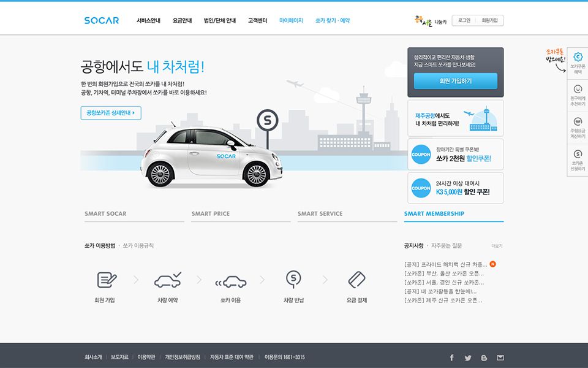Click the 요금 결제 card icon
This screenshot has height=368, width=588.
pyautogui.click(x=356, y=280)
